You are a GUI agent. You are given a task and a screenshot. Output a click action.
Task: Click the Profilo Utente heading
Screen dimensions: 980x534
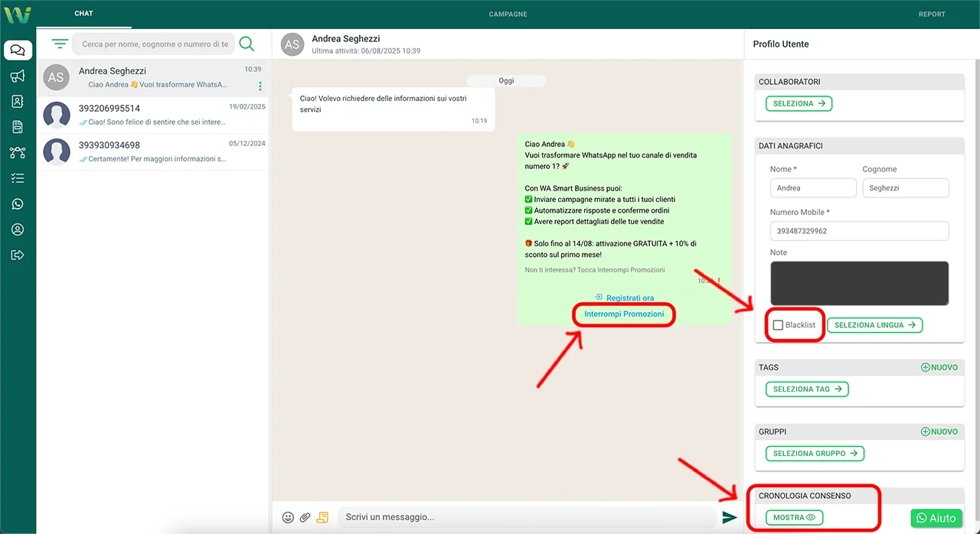(x=781, y=44)
